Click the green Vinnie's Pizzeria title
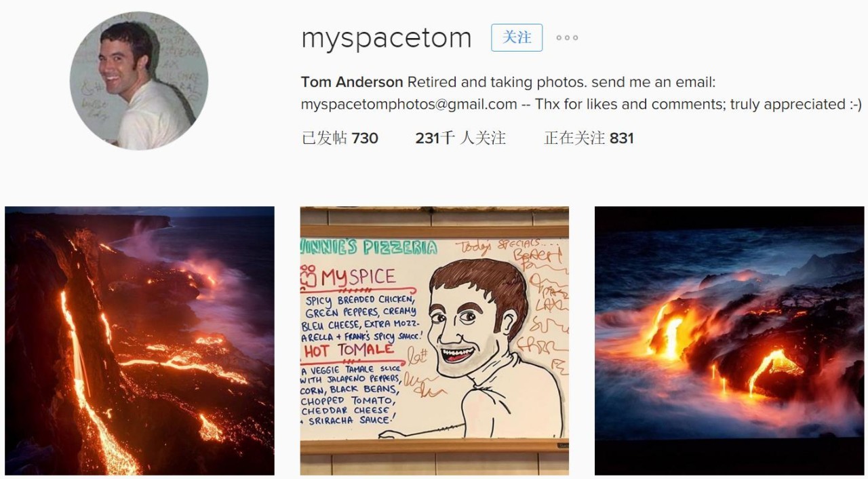 (369, 247)
